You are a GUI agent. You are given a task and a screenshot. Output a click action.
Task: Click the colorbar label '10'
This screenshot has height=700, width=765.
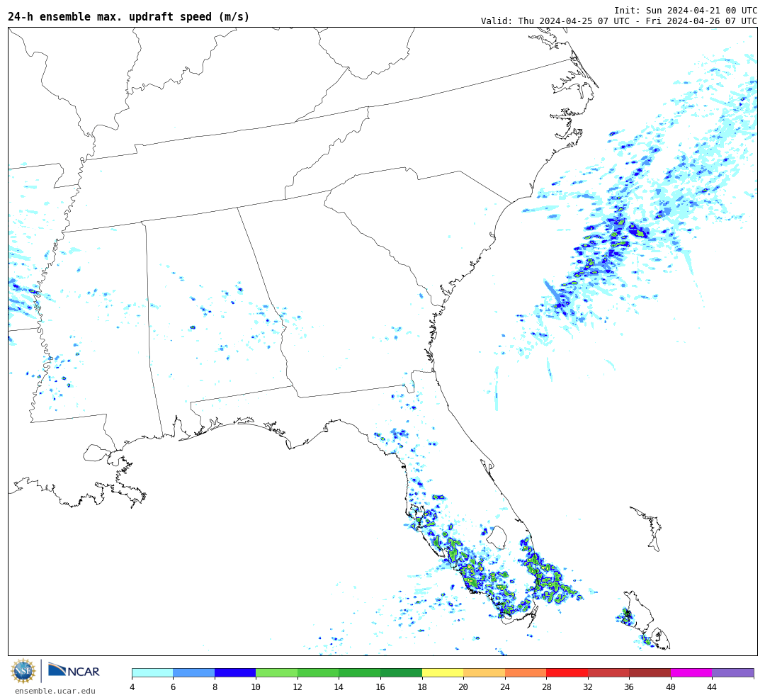pyautogui.click(x=256, y=687)
